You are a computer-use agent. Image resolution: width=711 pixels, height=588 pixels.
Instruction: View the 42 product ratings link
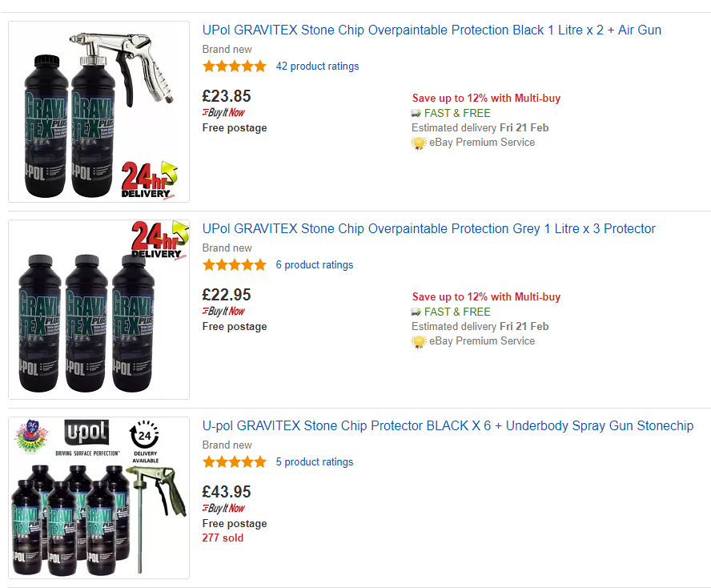coord(317,66)
